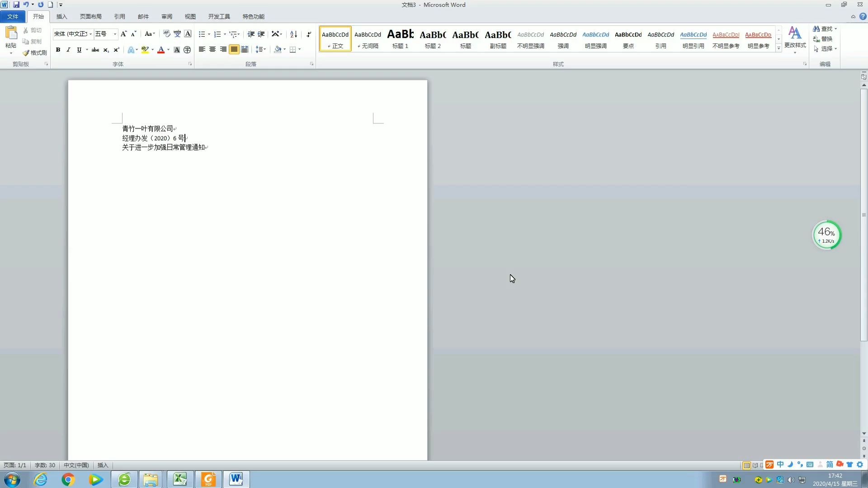868x488 pixels.
Task: Expand line spacing options
Action: [x=261, y=49]
